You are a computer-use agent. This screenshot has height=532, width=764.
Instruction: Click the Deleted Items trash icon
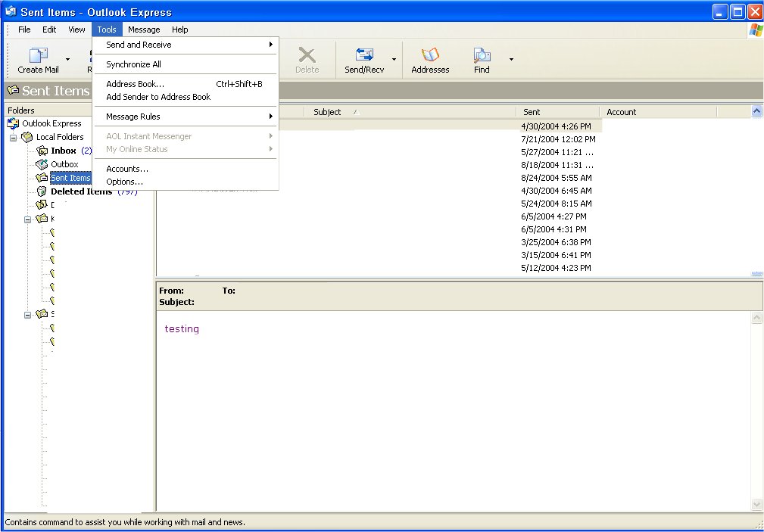pos(42,191)
